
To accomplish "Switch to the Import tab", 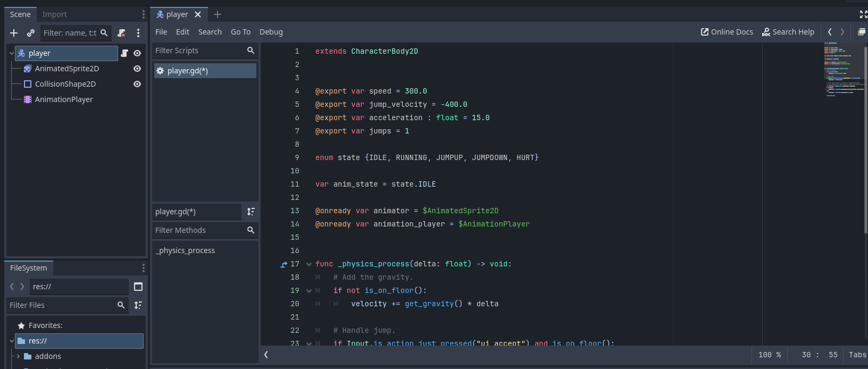I will (x=55, y=14).
